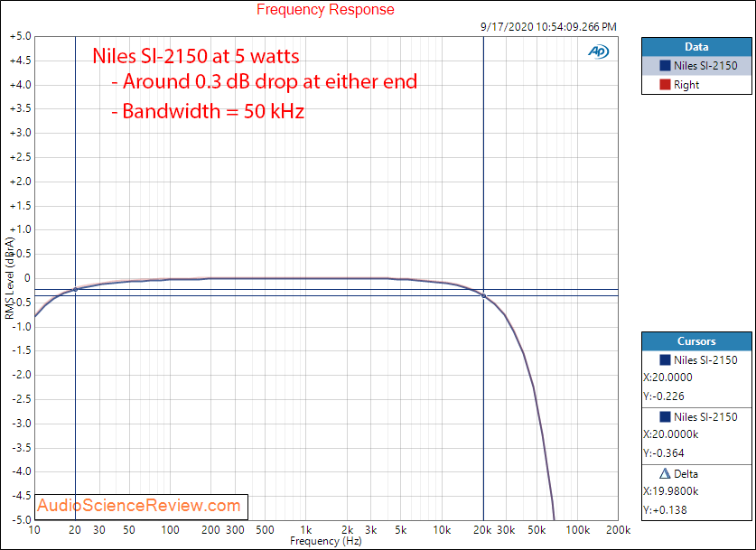Click the -3.0 tick on the level axis
The height and width of the screenshot is (550, 756).
click(21, 424)
